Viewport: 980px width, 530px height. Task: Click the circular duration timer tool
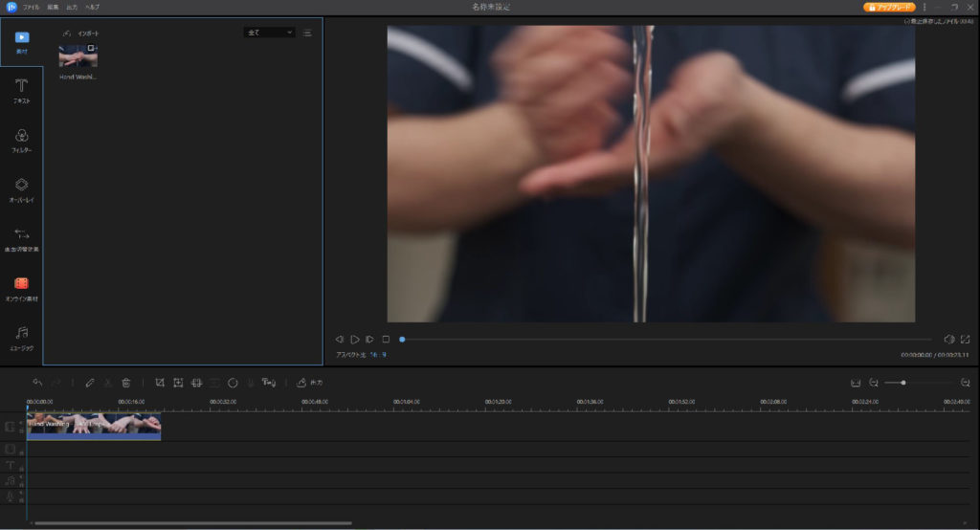pyautogui.click(x=233, y=383)
